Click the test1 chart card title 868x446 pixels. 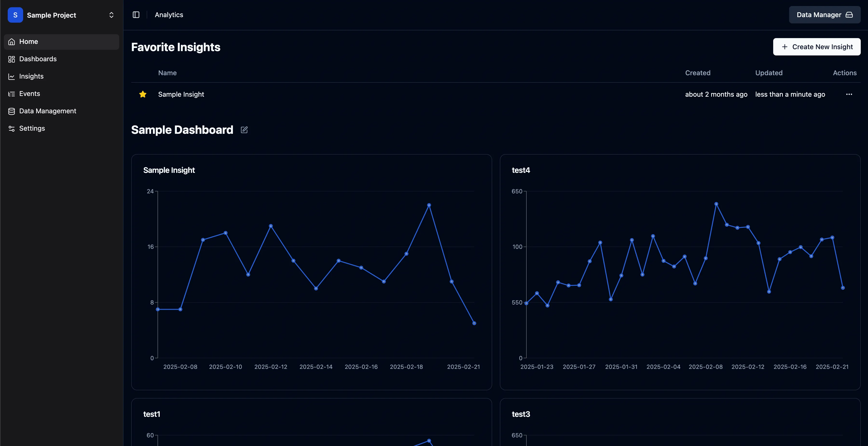click(152, 414)
